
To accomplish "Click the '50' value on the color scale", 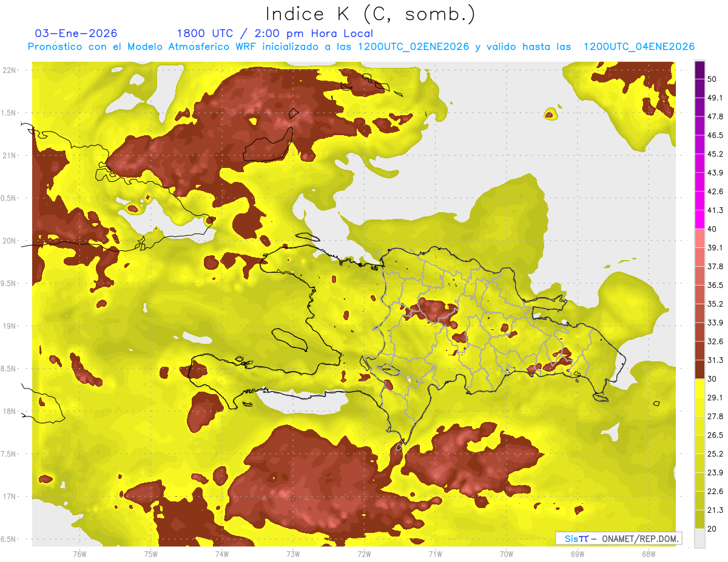I will click(x=712, y=79).
